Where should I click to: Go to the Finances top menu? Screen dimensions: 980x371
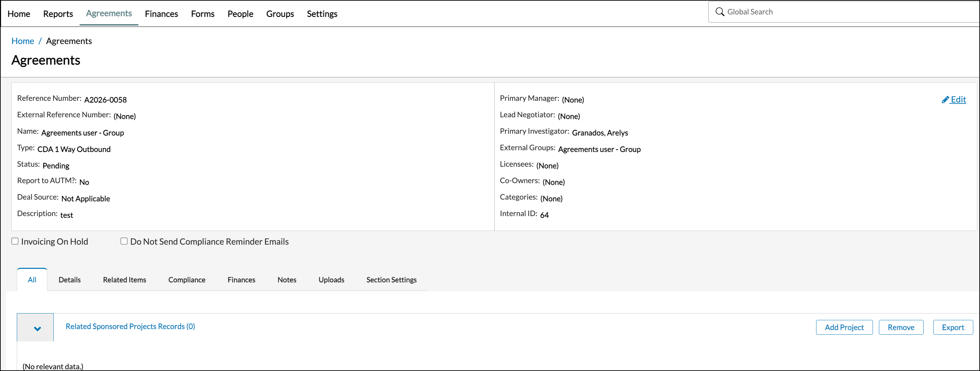click(x=161, y=14)
